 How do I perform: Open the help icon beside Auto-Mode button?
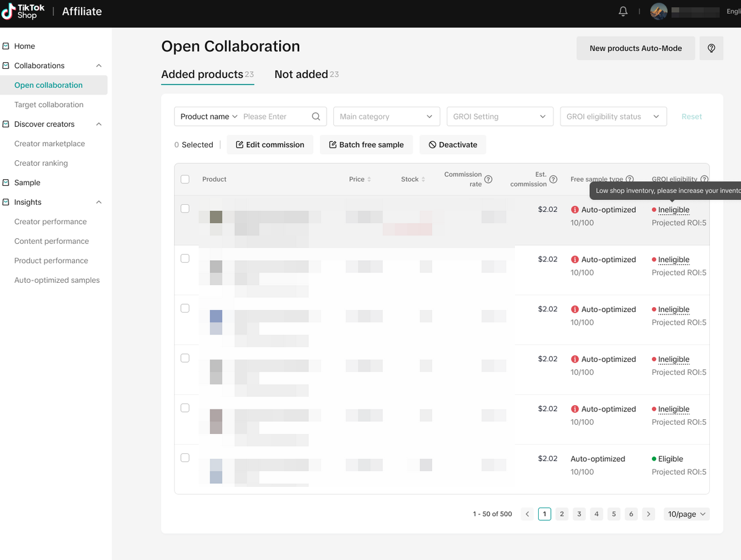[x=711, y=48]
